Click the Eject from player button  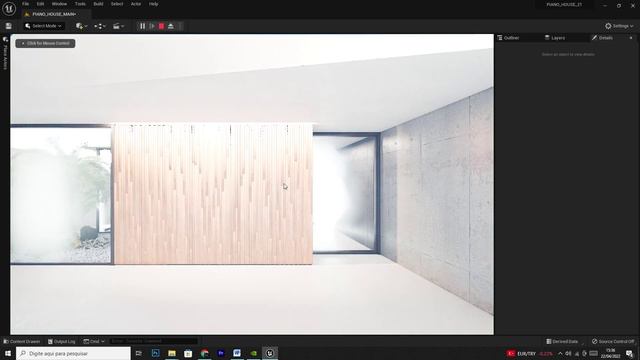pos(171,26)
